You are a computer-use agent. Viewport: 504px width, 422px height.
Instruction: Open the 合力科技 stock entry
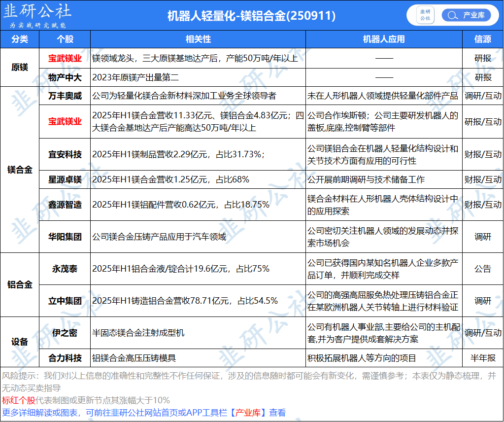coord(65,358)
